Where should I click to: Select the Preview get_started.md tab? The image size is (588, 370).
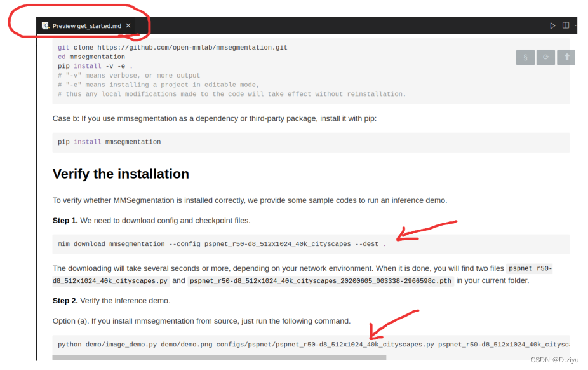[86, 26]
